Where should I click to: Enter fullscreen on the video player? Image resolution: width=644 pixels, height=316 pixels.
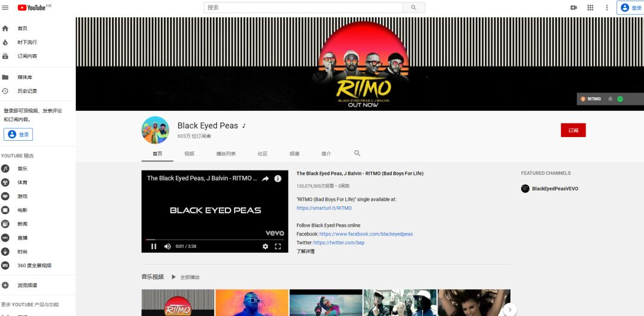click(278, 247)
